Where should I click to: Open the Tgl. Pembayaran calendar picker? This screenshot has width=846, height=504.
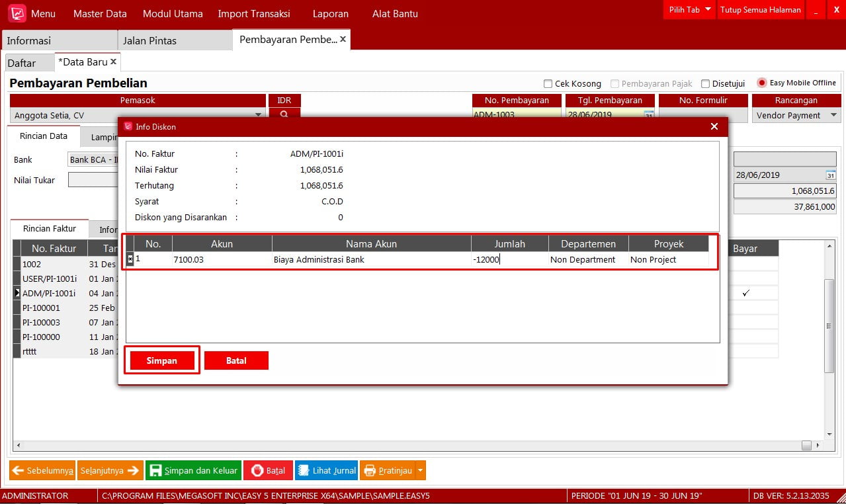(x=649, y=115)
